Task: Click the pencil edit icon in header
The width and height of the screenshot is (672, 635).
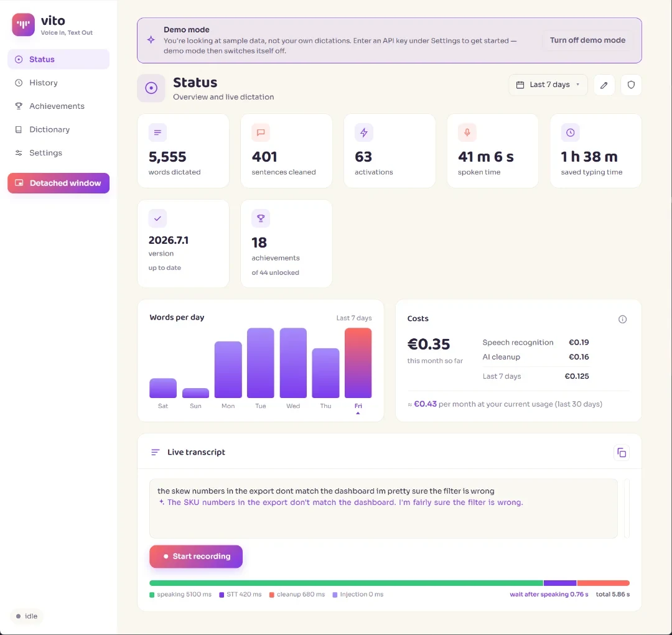Action: 604,85
